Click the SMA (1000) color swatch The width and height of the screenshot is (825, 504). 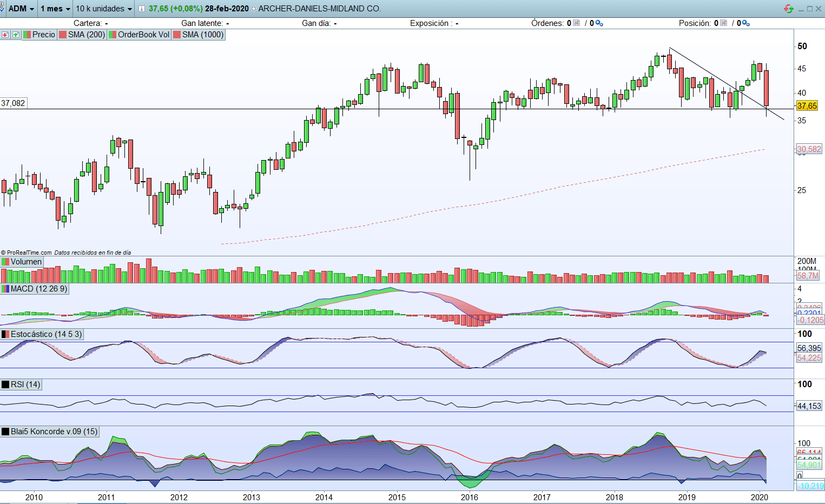[177, 35]
